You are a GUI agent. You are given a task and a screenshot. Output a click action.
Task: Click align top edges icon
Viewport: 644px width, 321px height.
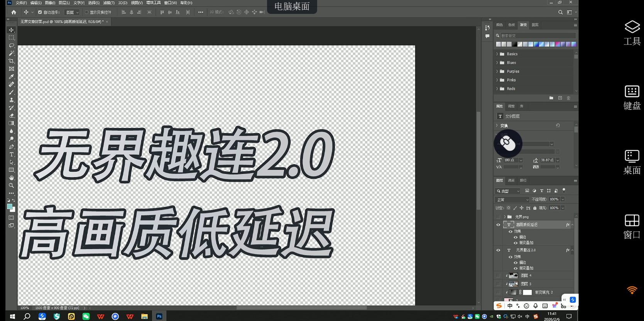[162, 12]
